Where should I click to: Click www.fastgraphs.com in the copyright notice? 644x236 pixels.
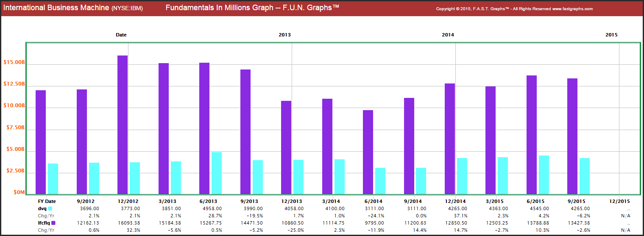(572, 9)
